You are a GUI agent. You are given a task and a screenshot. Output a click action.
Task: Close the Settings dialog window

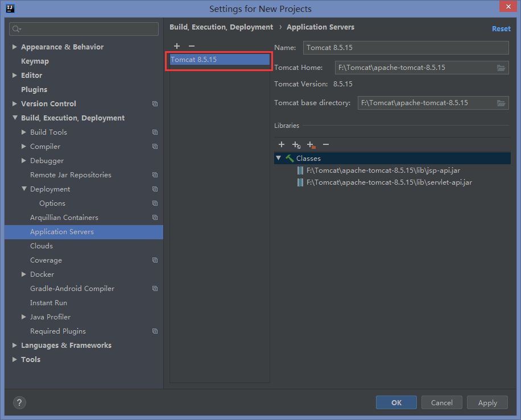tap(508, 6)
